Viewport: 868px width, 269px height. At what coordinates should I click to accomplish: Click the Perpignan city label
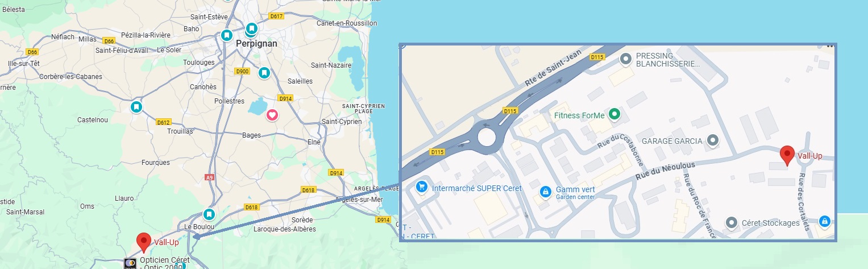(x=256, y=43)
